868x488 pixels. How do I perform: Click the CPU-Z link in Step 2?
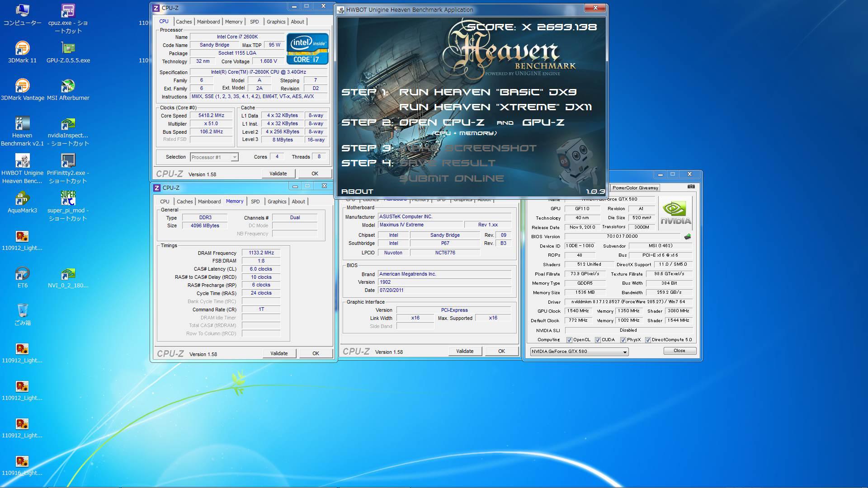click(x=463, y=122)
